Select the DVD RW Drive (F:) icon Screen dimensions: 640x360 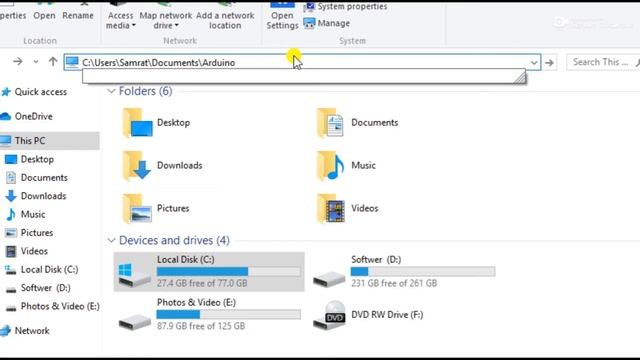coord(330,315)
